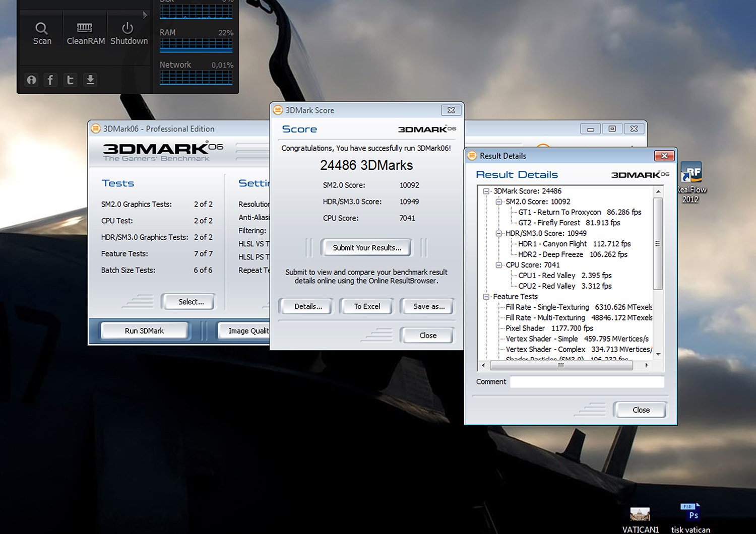Viewport: 756px width, 534px height.
Task: Click the "SM2.0 Graphics Tests:" label
Action: (136, 204)
